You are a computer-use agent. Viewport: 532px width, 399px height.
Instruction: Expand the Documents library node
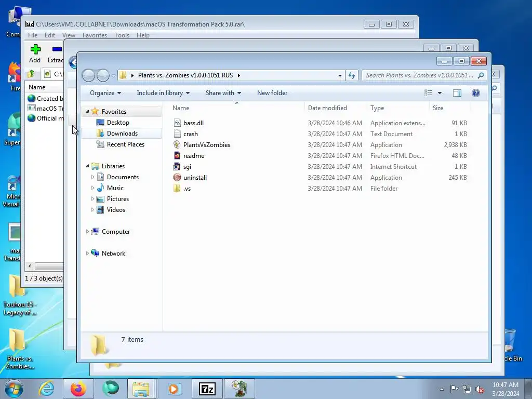(92, 177)
